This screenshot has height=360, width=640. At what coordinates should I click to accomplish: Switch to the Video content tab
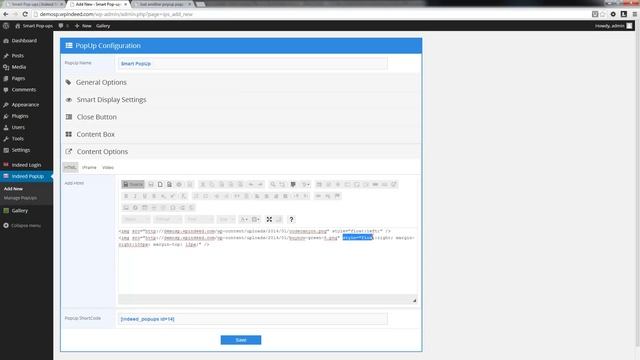[108, 167]
